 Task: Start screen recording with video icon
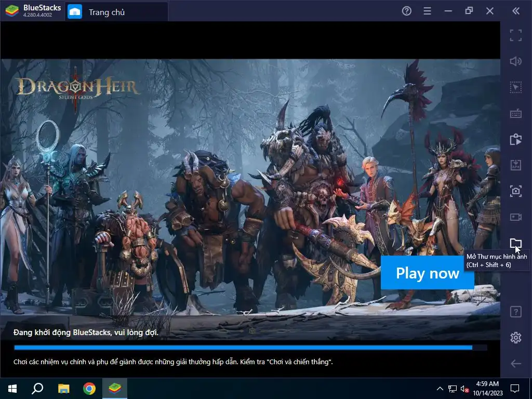(516, 217)
